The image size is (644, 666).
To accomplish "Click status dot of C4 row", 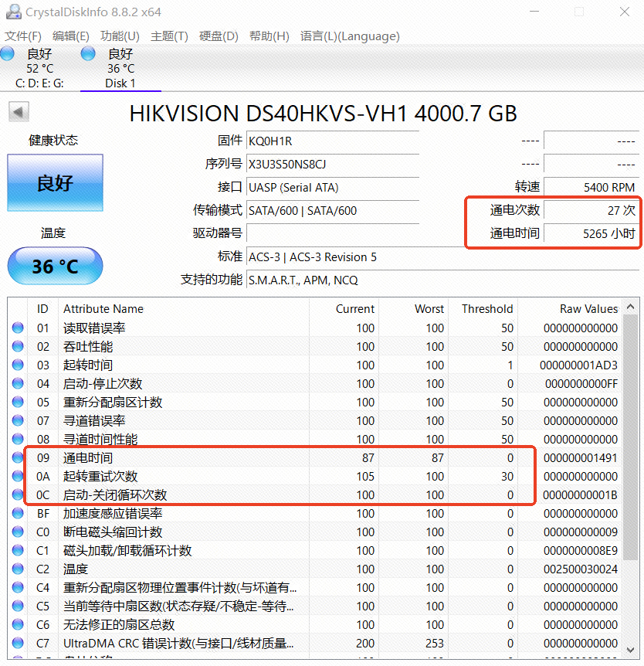I will click(18, 587).
